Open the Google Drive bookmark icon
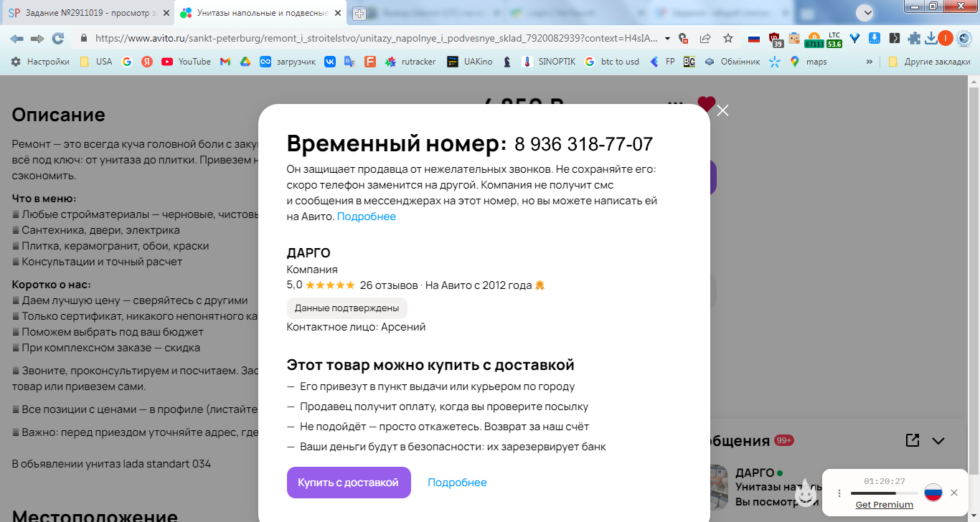 pyautogui.click(x=245, y=62)
